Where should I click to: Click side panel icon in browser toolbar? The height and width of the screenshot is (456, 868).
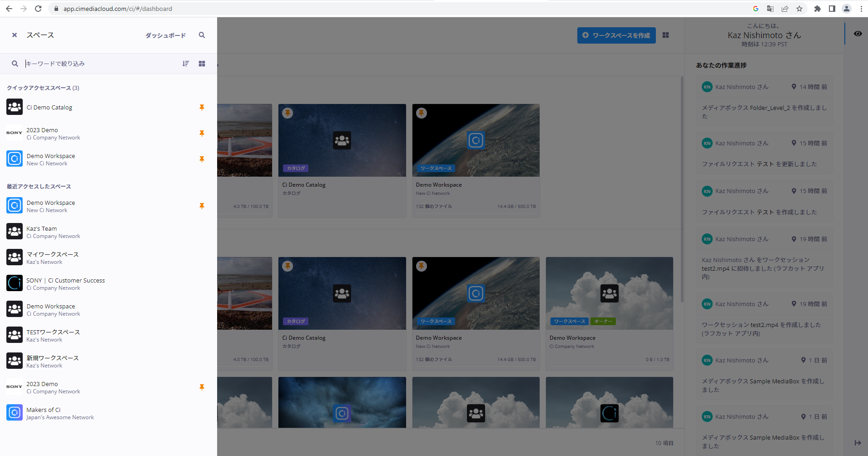(832, 9)
